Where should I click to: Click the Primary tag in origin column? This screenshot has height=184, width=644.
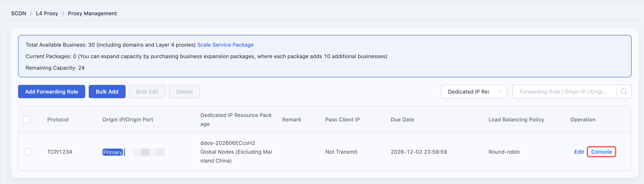(x=113, y=152)
